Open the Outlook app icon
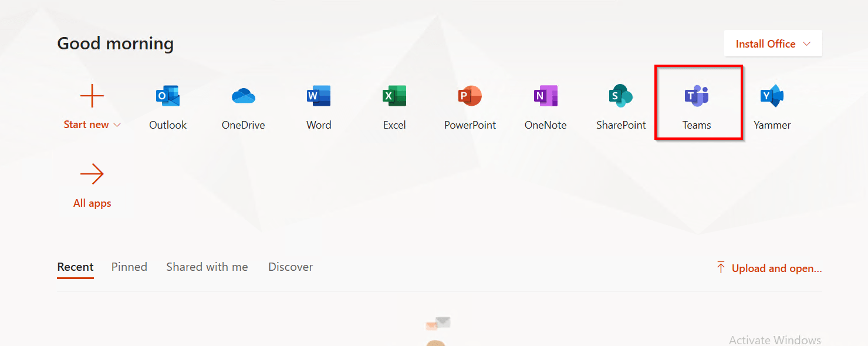This screenshot has height=346, width=868. (168, 96)
